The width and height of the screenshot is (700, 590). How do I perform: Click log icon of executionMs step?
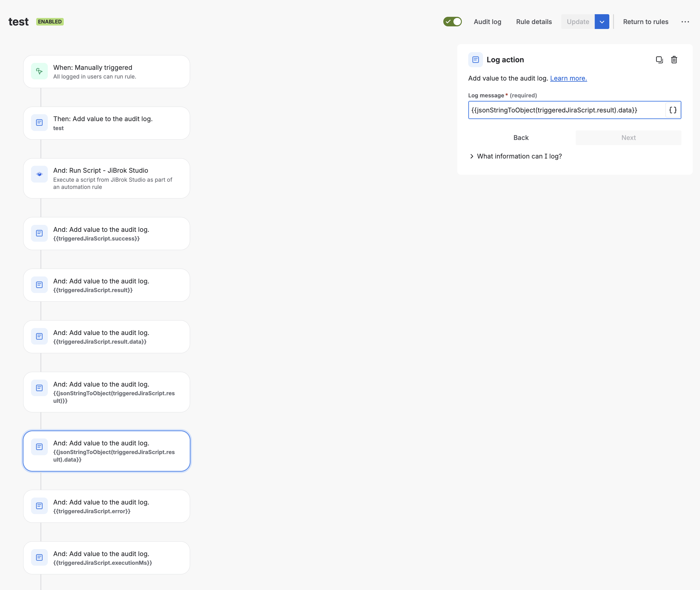click(39, 557)
